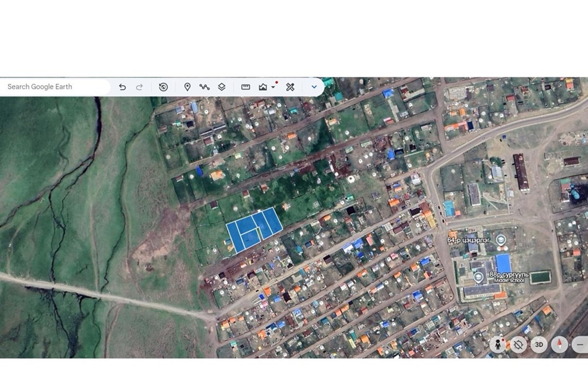This screenshot has width=588, height=392.
Task: Click the 64-р цэцэрлэг place marker
Action: coord(501,240)
